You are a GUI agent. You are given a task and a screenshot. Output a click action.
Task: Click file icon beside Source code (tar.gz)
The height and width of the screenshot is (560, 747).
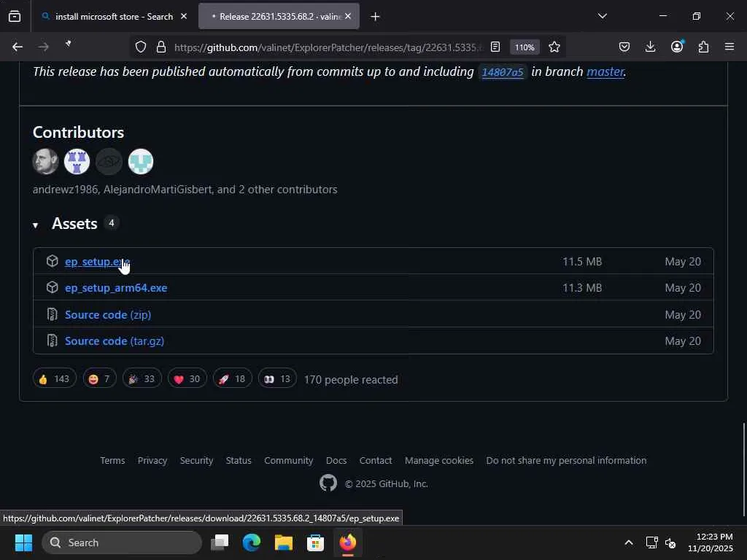pyautogui.click(x=52, y=341)
